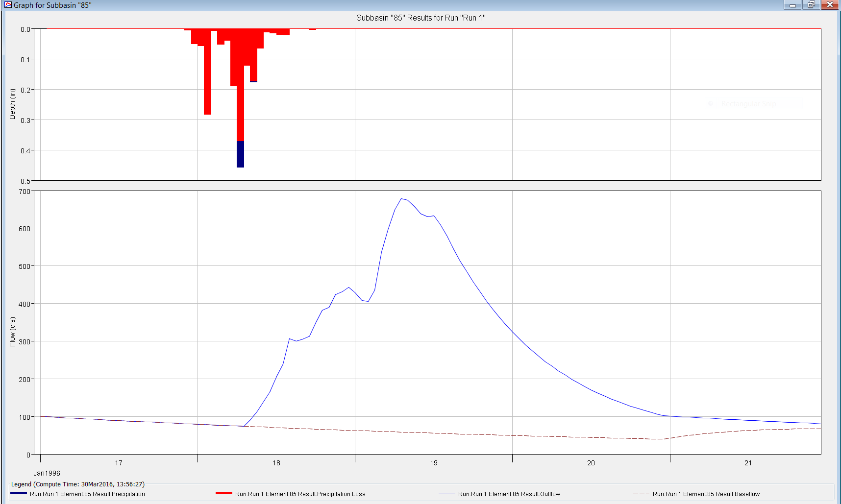841x504 pixels.
Task: Click the red Precipitation Loss legend swatch
Action: pos(223,493)
